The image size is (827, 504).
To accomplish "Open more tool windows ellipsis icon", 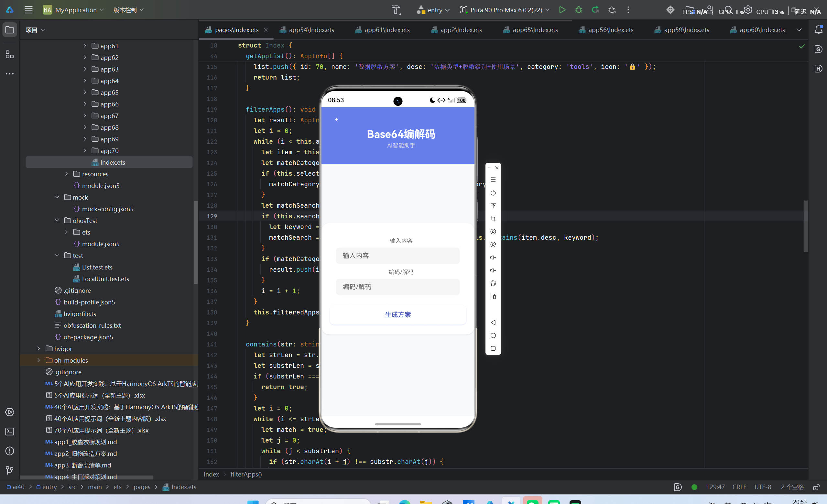I will [x=10, y=73].
